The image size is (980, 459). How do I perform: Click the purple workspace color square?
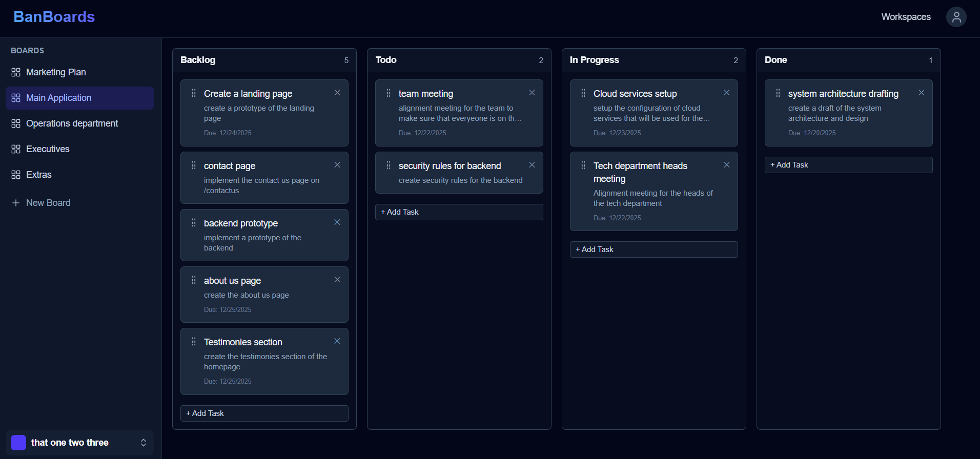(x=18, y=443)
